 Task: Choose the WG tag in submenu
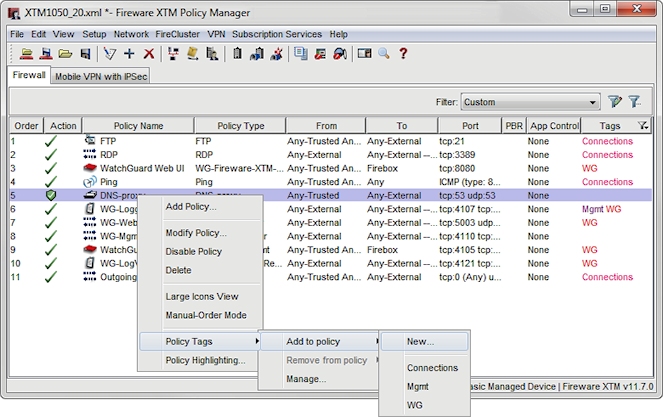[414, 405]
